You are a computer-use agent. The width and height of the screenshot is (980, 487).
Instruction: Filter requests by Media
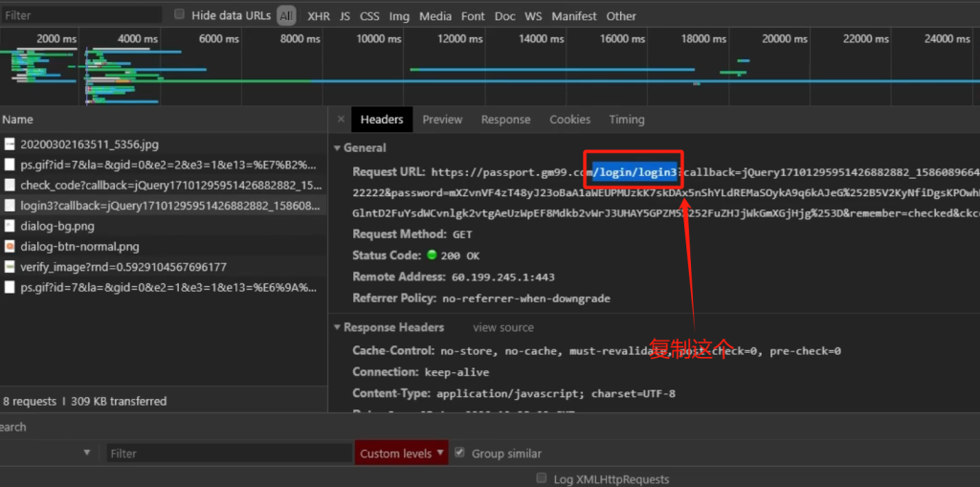coord(435,16)
